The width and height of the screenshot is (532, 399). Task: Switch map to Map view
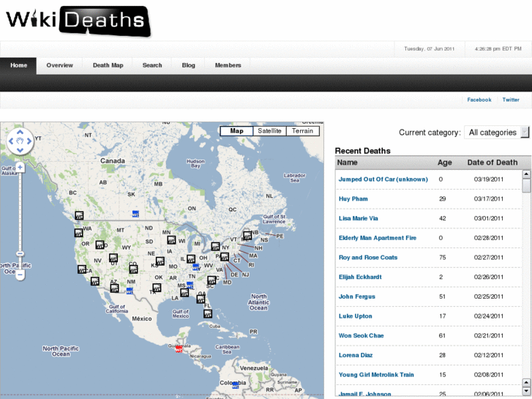(236, 131)
